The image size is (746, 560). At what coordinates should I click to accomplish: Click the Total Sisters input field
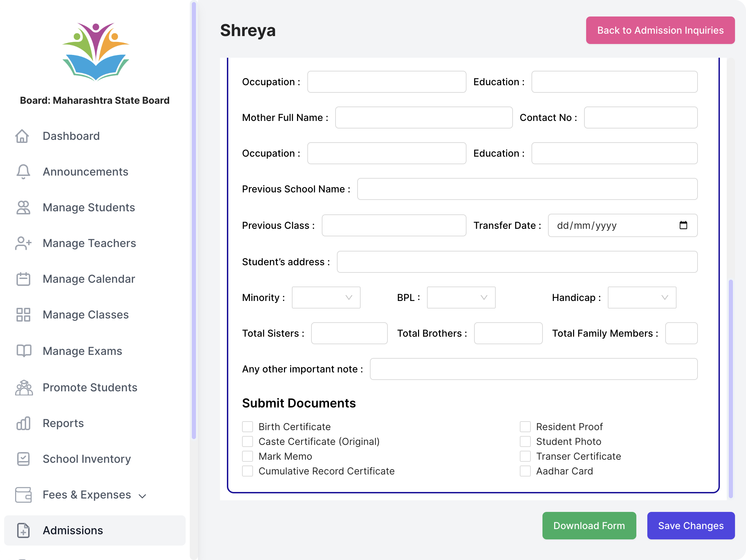tap(349, 333)
